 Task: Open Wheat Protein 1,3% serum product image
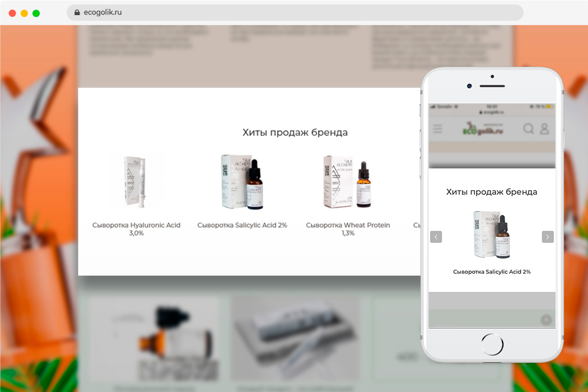tap(348, 181)
